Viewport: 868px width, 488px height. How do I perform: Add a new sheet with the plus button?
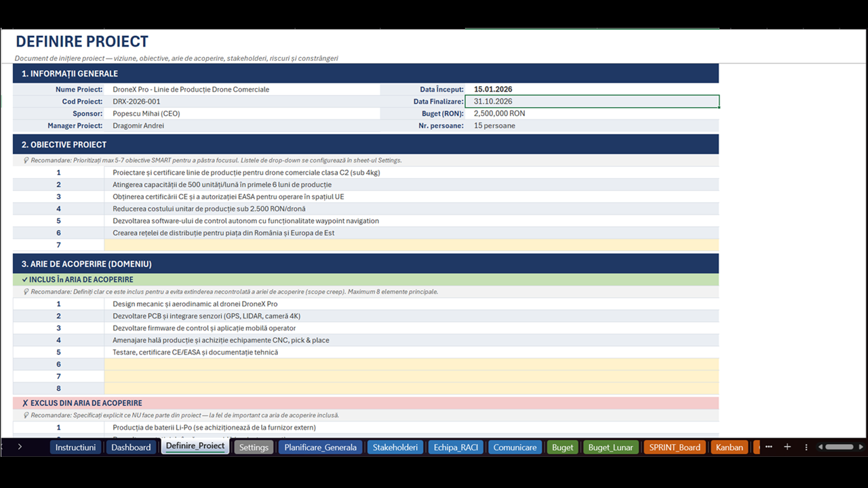click(x=787, y=447)
